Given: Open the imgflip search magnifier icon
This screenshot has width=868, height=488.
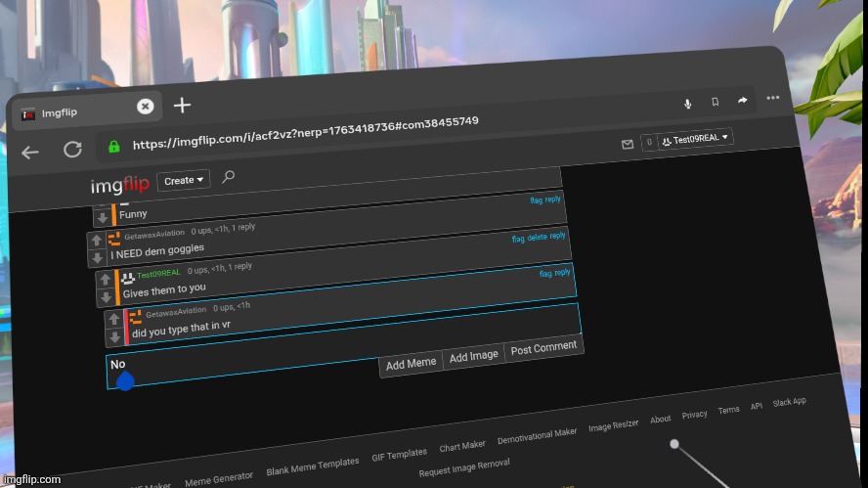Looking at the screenshot, I should pos(229,177).
